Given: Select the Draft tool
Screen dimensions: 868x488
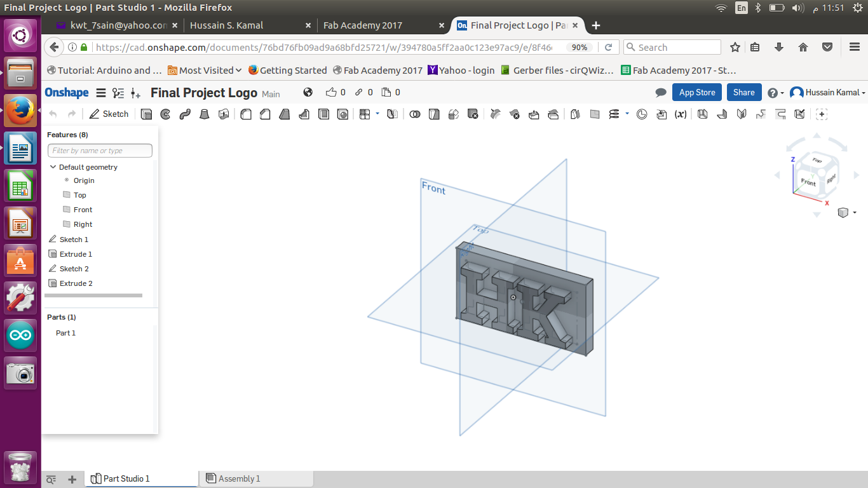Looking at the screenshot, I should 285,114.
